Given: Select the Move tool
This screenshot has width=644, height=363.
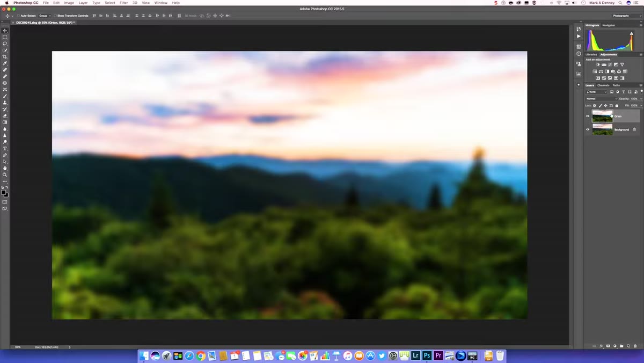Looking at the screenshot, I should 5,31.
